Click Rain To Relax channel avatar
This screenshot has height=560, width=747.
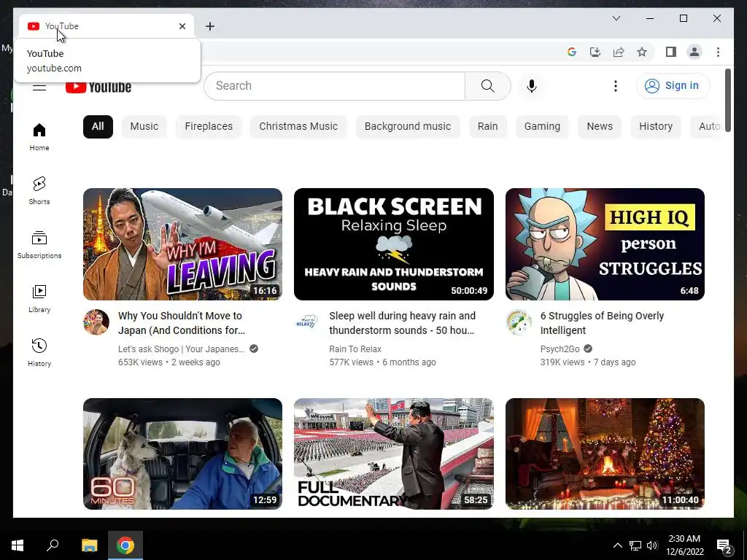click(x=307, y=322)
